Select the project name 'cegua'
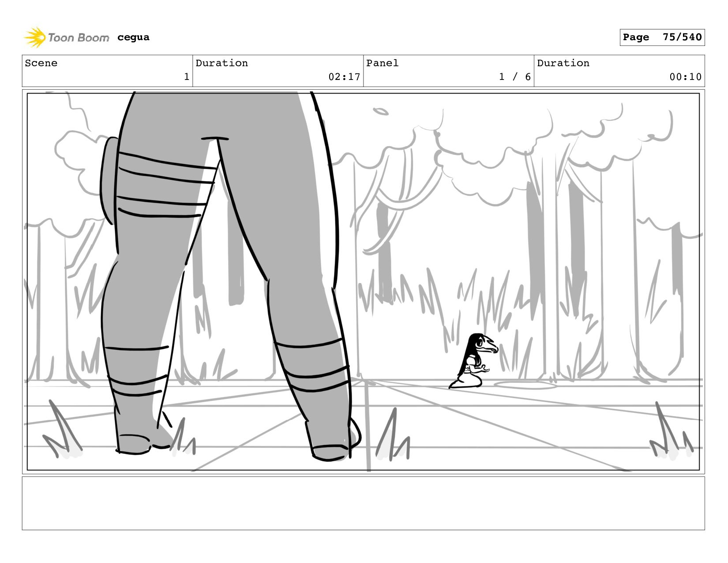 click(133, 37)
